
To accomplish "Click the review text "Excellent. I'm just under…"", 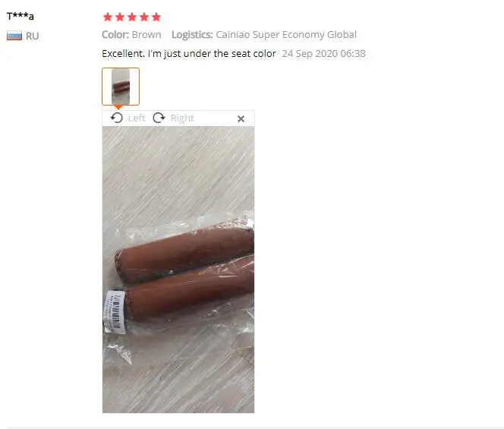I will point(189,54).
